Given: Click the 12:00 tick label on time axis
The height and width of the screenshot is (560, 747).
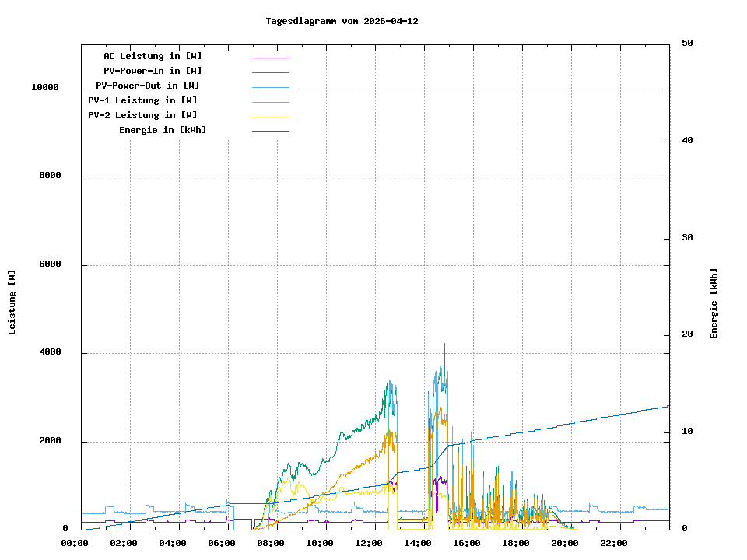Looking at the screenshot, I should (369, 543).
